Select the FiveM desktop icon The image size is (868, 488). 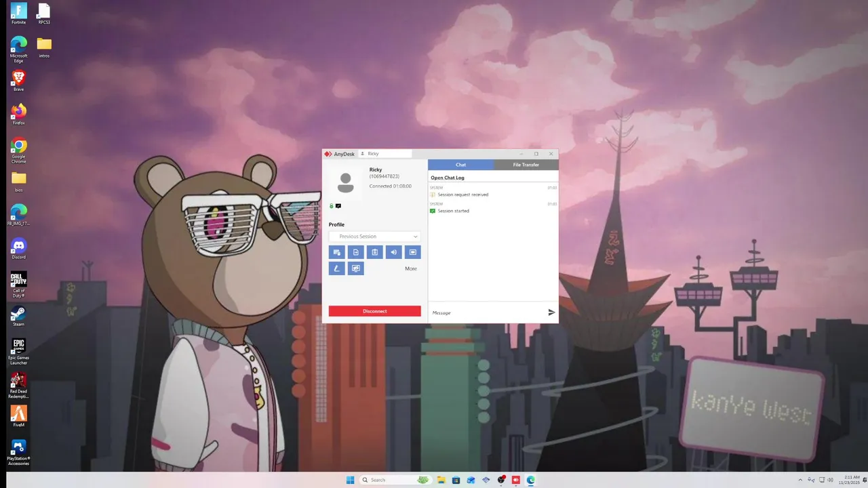tap(18, 416)
